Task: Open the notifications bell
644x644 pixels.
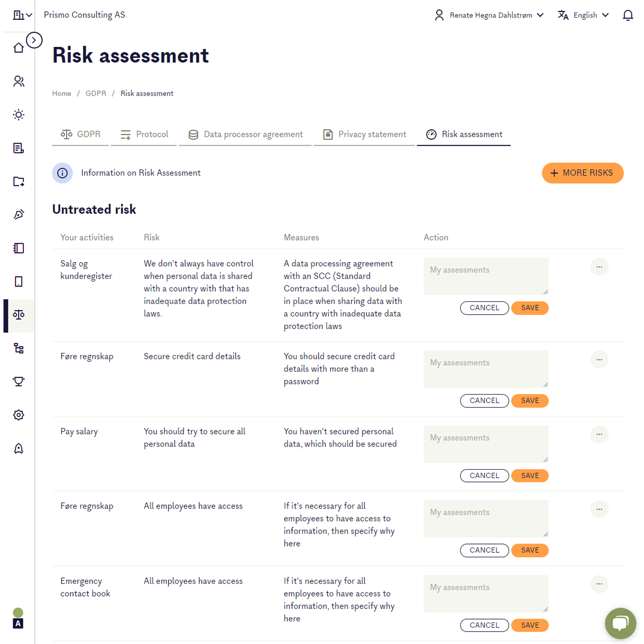Action: [x=628, y=15]
